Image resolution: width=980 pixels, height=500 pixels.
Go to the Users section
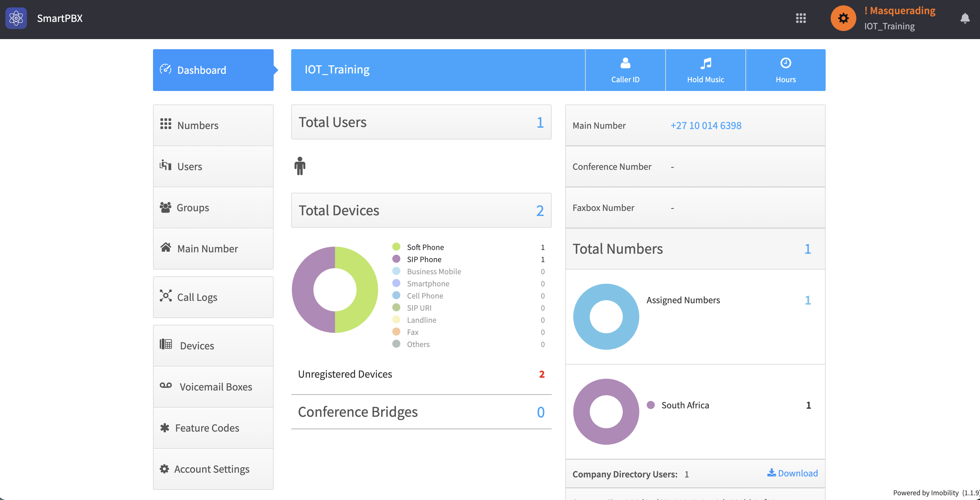213,166
